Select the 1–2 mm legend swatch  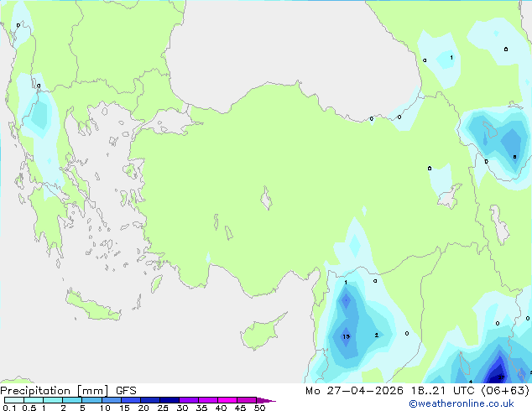pos(53,400)
